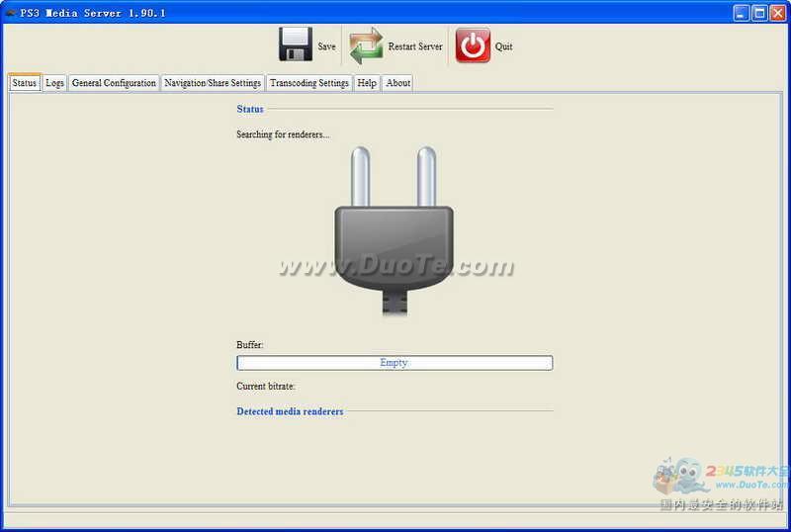Click the large power plug status image
This screenshot has height=532, width=791.
coord(394,231)
